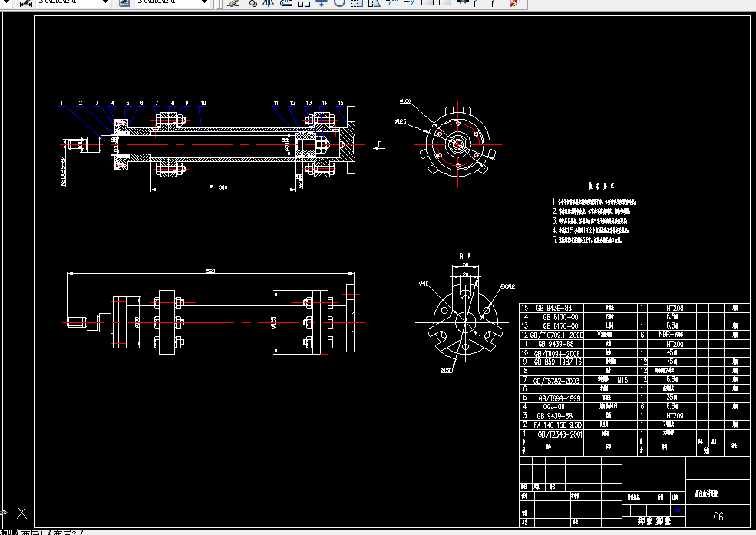
Task: Expand the dimension style Standard dropdown
Action: (105, 2)
